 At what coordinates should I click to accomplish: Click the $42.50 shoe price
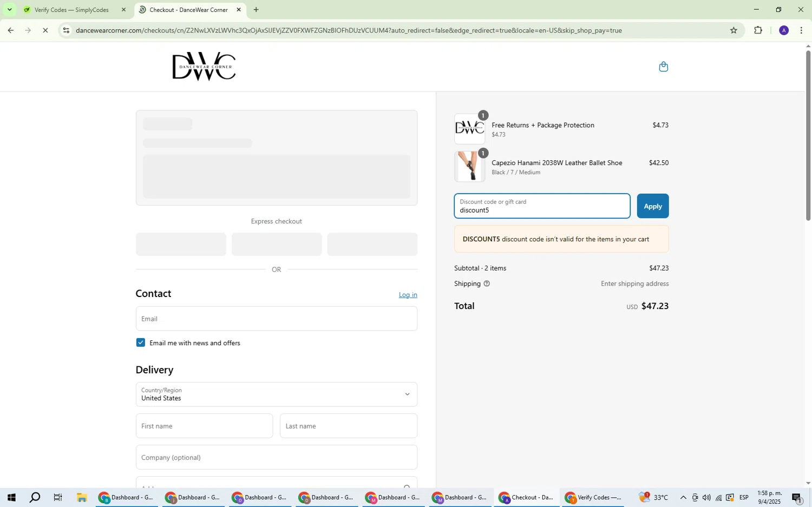tap(659, 163)
